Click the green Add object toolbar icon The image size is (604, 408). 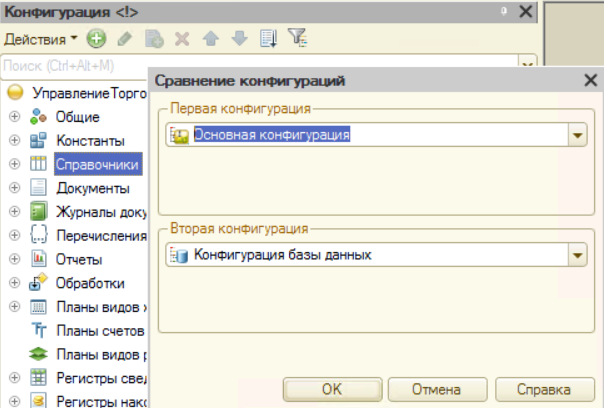[96, 39]
